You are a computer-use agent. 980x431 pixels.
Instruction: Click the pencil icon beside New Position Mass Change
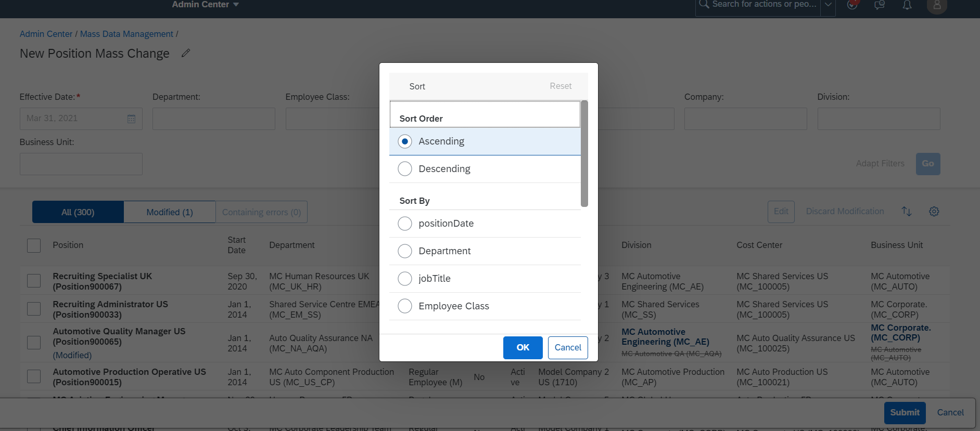coord(186,53)
